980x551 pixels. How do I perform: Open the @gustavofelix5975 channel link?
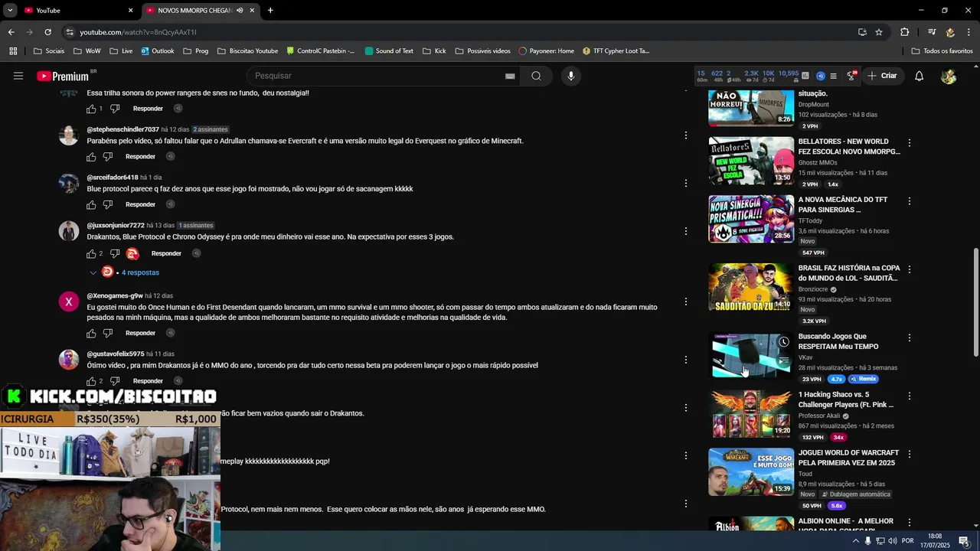click(116, 354)
